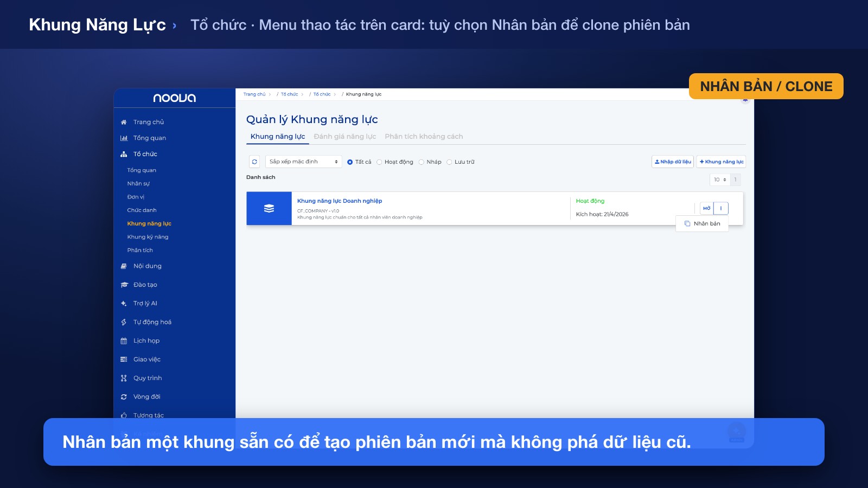Select the Lưu trữ radio filter
The width and height of the screenshot is (868, 488).
449,162
